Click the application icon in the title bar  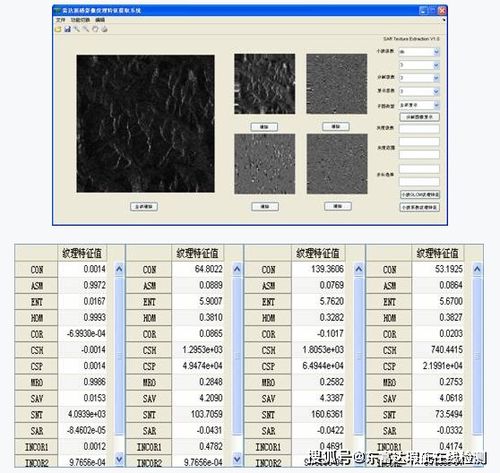58,10
